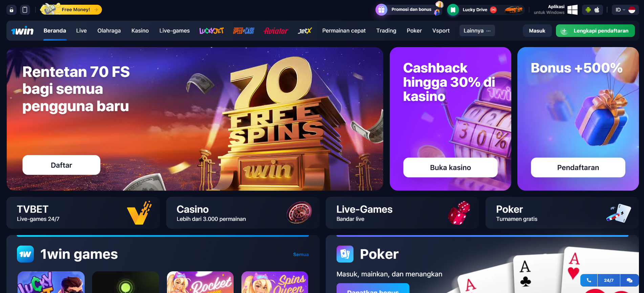Open the JetX game logo

pos(305,31)
